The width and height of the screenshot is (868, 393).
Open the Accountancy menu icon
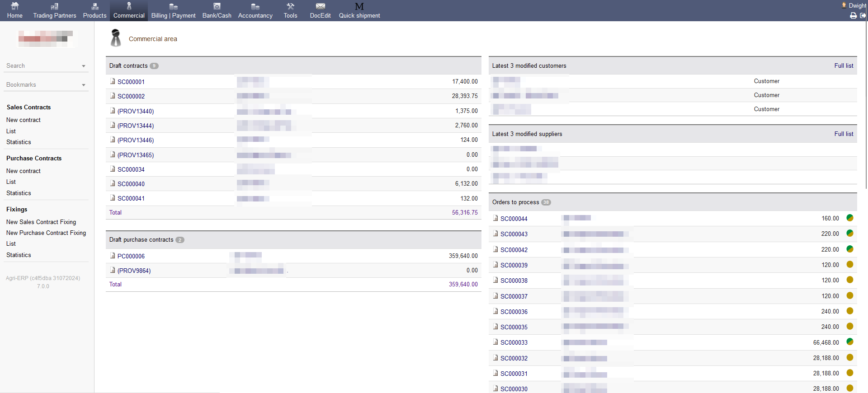click(255, 6)
